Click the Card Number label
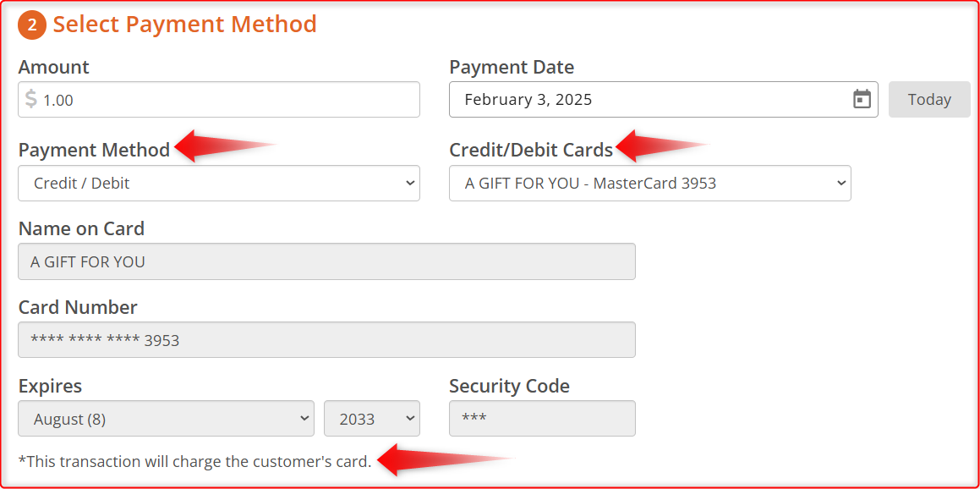The image size is (980, 489). click(78, 308)
